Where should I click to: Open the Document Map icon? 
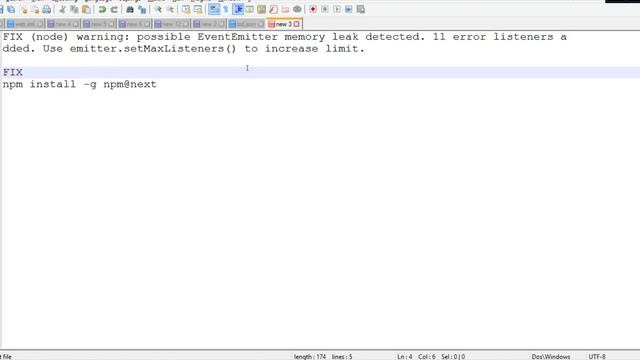262,9
